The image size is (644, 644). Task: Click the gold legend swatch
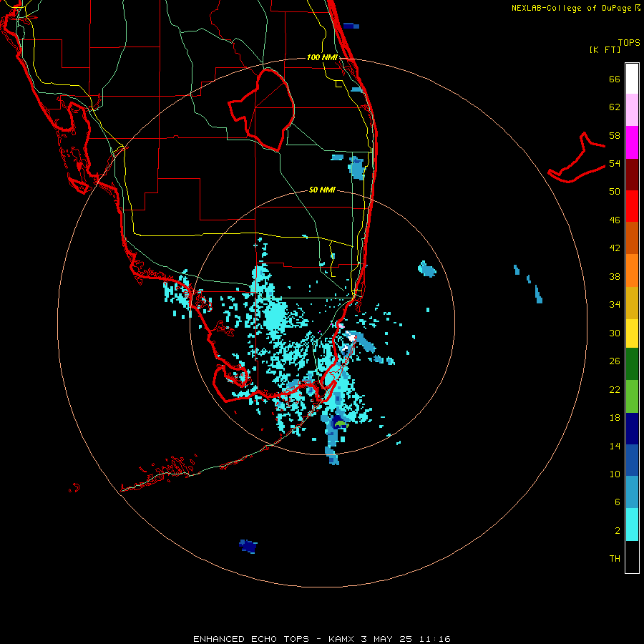coord(632,303)
